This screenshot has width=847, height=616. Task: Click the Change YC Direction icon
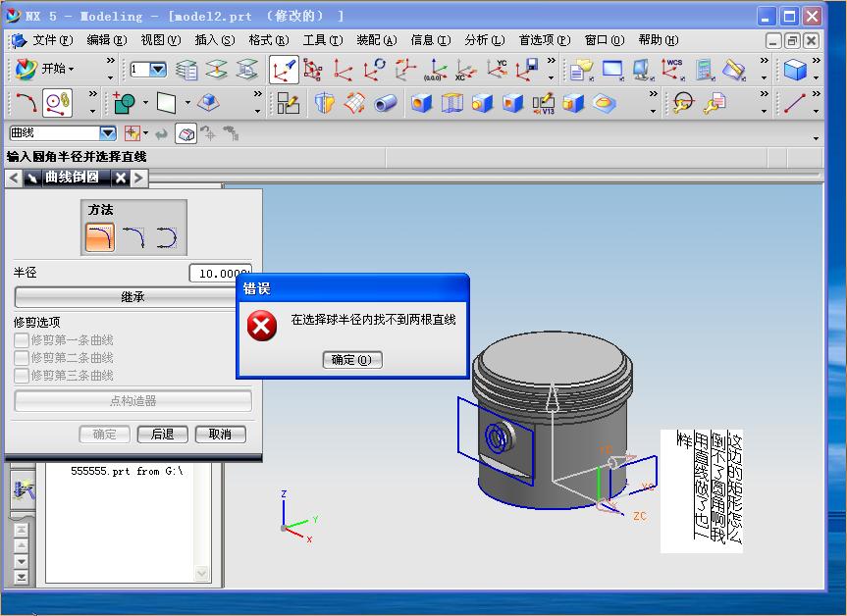[x=497, y=71]
